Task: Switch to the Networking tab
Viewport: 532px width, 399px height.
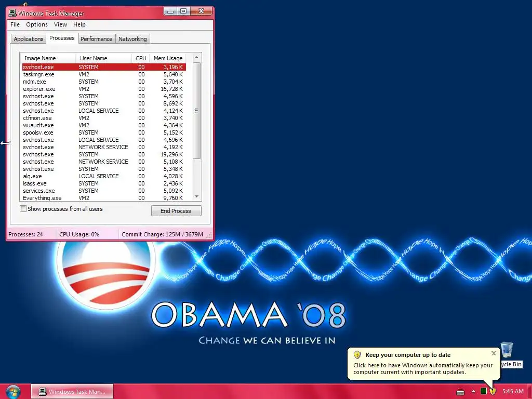Action: (132, 39)
